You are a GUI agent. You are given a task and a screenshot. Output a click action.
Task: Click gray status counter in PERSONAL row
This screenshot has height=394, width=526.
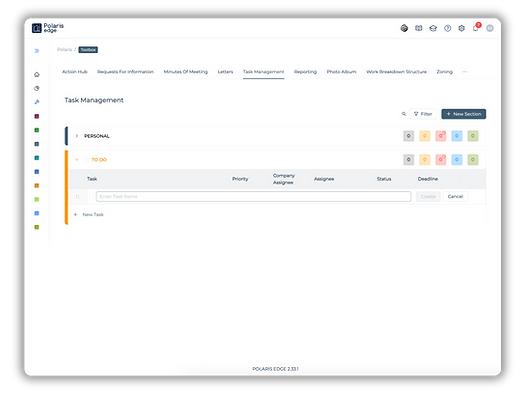[409, 136]
